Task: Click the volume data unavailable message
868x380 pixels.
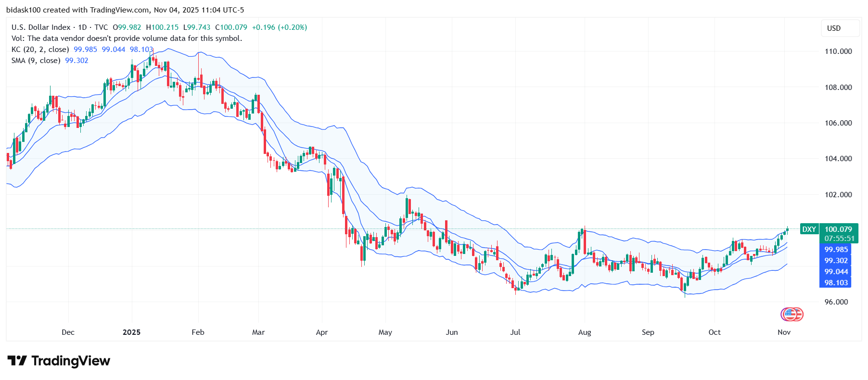Action: [127, 38]
